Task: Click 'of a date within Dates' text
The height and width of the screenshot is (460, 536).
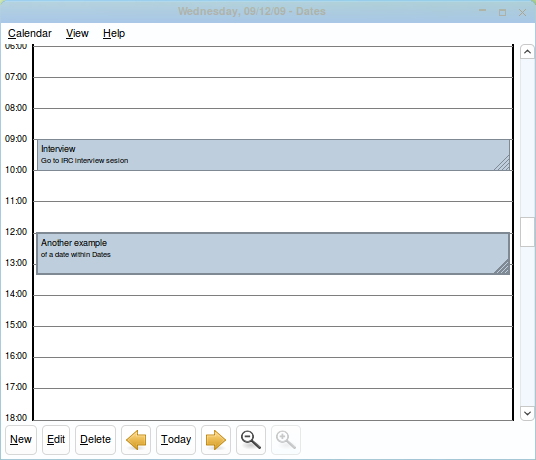Action: 76,255
